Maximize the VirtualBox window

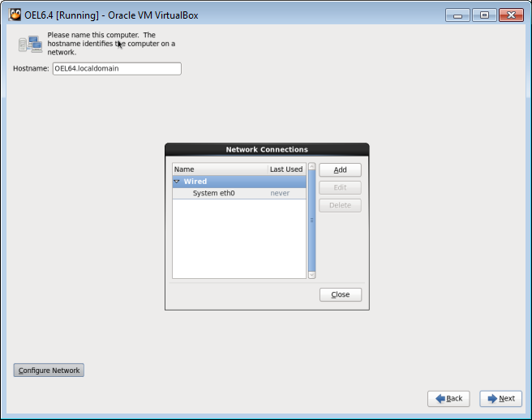coord(484,15)
